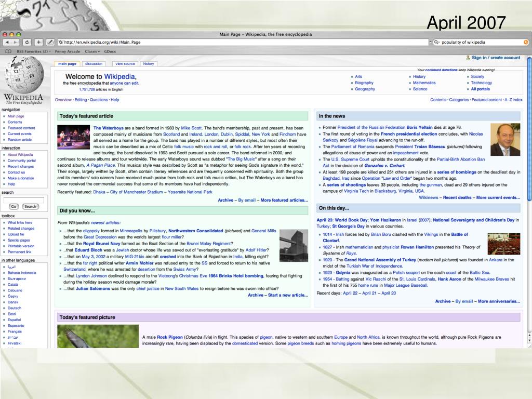Click "More featured articles..." link
This screenshot has height=399, width=532.
[284, 200]
